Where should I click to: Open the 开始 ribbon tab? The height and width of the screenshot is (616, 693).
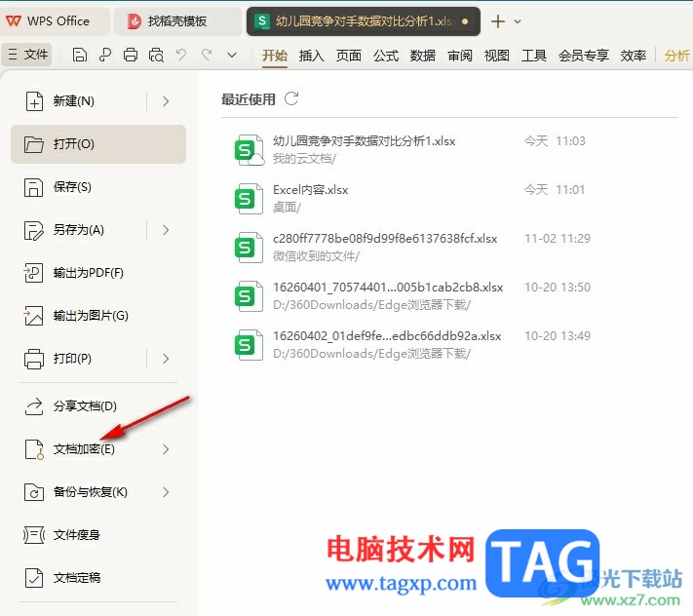(275, 56)
